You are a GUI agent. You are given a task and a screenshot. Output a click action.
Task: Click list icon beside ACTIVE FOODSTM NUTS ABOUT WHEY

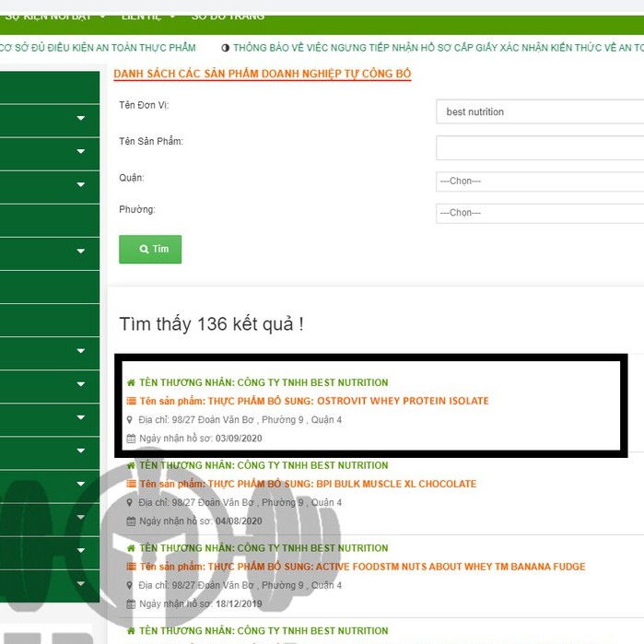coord(131,567)
